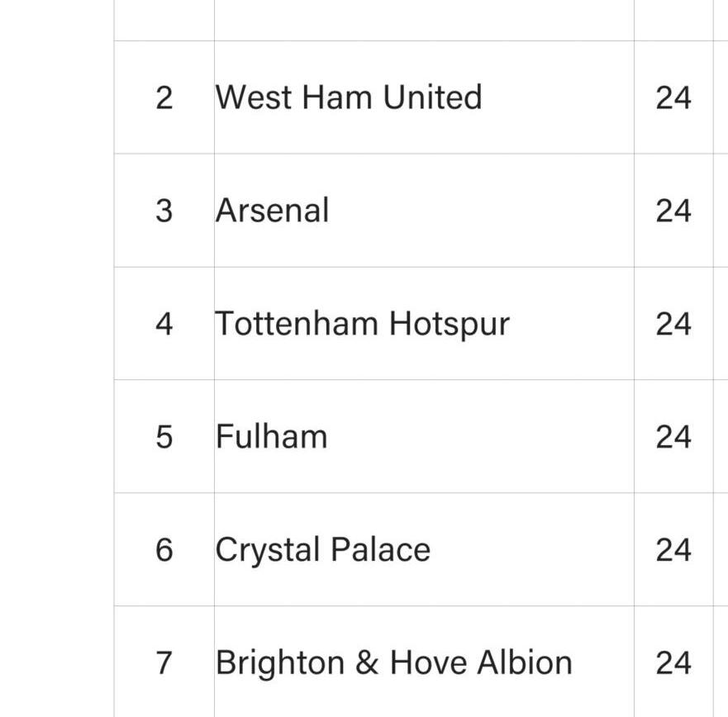Click the blank cell above rank 2

164,19
